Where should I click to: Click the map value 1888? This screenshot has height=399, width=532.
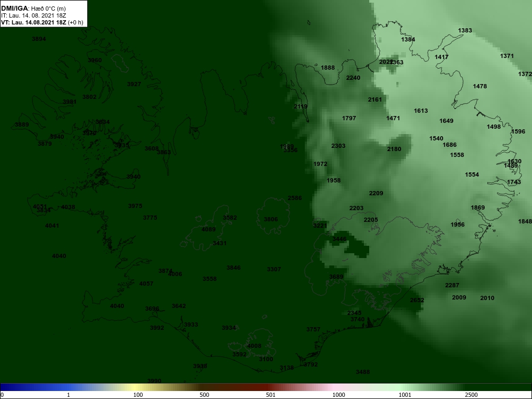[328, 68]
